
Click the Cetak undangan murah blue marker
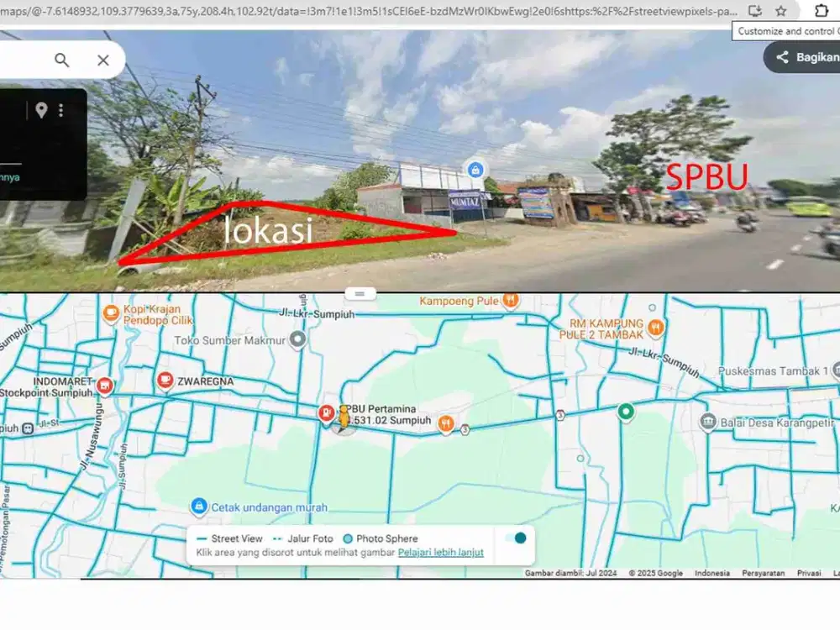198,506
